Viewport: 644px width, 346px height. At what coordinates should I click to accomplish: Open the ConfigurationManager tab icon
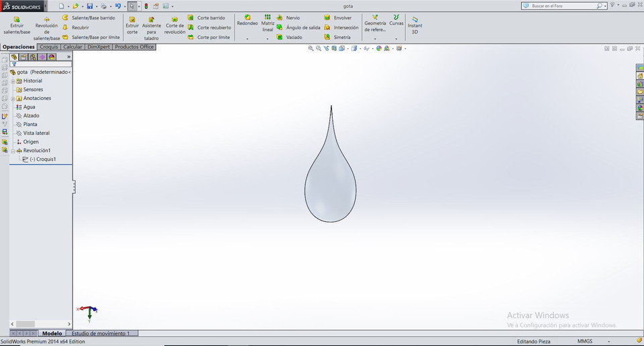pos(33,57)
